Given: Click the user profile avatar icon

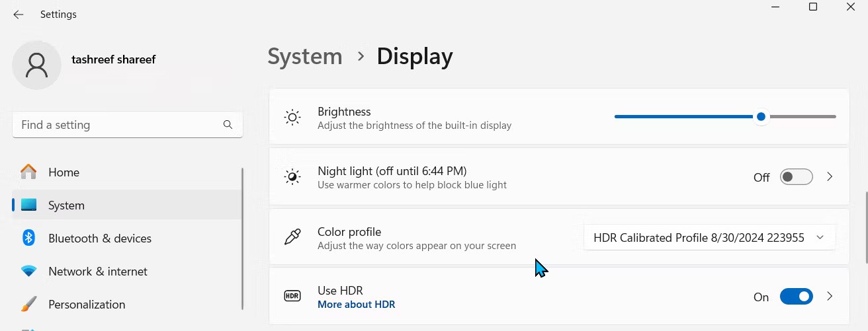Looking at the screenshot, I should pos(37,65).
